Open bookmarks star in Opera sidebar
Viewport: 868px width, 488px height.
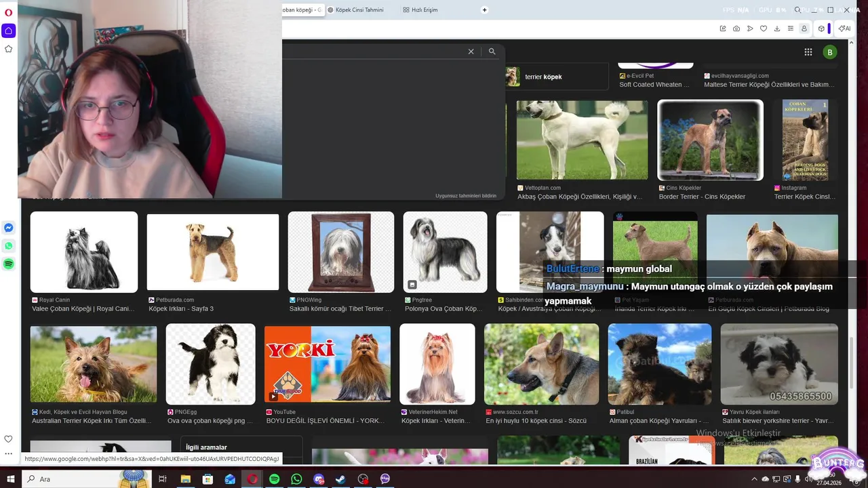coord(8,49)
